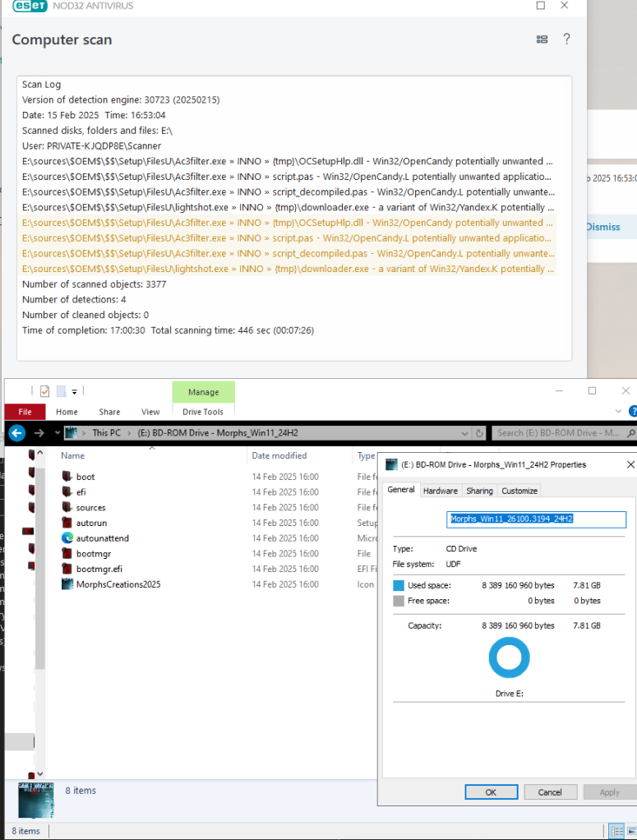The width and height of the screenshot is (637, 840).
Task: Open ESET help question mark icon
Action: coord(566,39)
